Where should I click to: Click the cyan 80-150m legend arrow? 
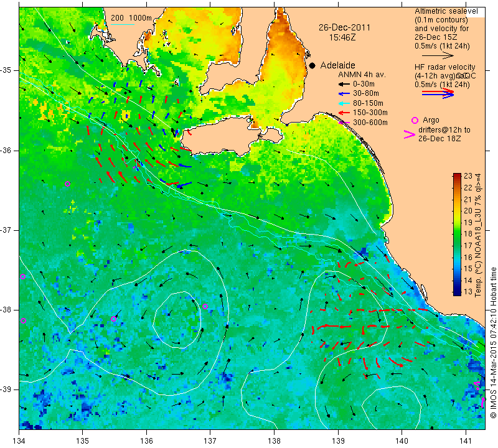pos(344,103)
